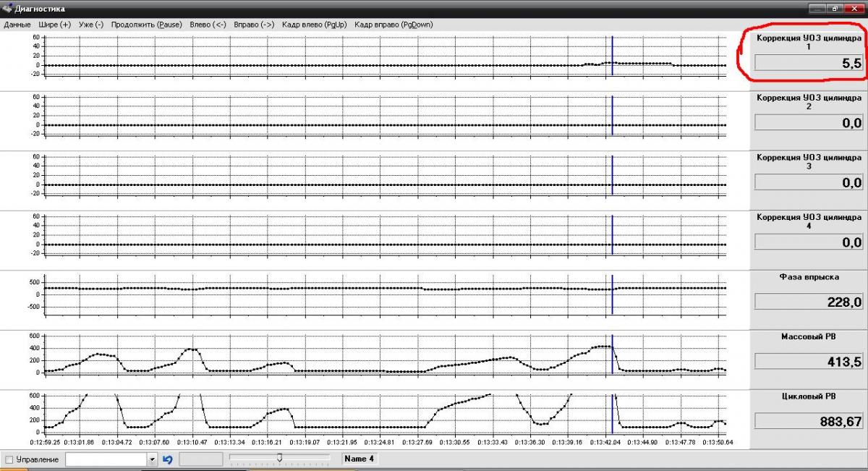Click the time label 0:13:42.04
This screenshot has width=868, height=471.
tap(605, 441)
